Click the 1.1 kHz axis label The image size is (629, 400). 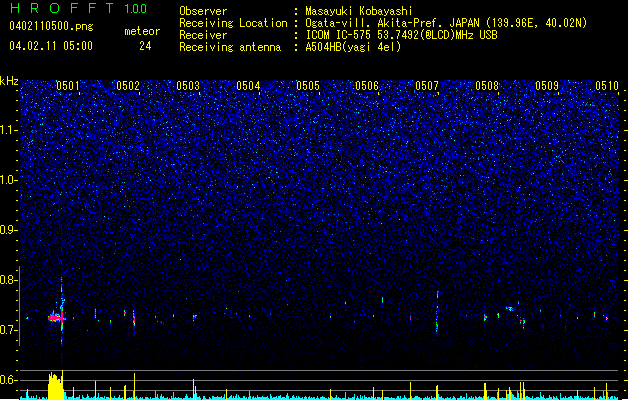(x=9, y=130)
